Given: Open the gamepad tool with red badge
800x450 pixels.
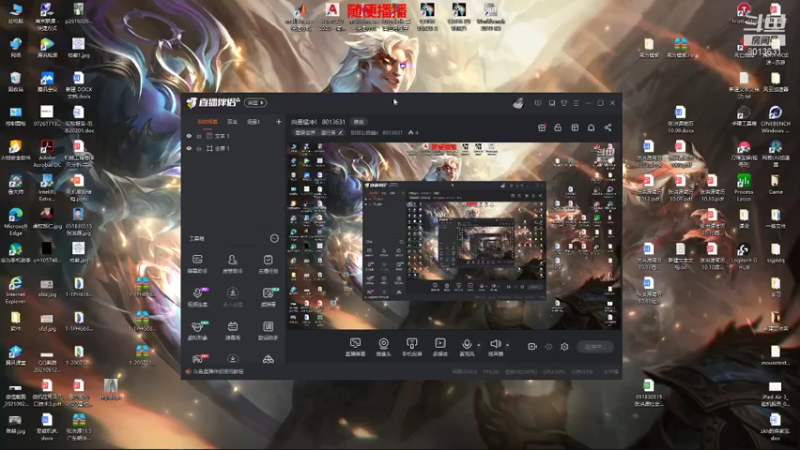Looking at the screenshot, I should tap(197, 359).
